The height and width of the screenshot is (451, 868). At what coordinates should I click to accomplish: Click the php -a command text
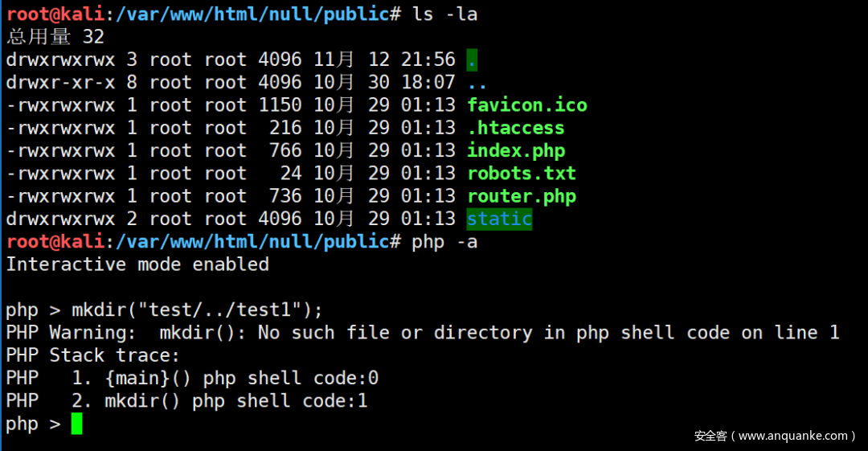(x=444, y=242)
